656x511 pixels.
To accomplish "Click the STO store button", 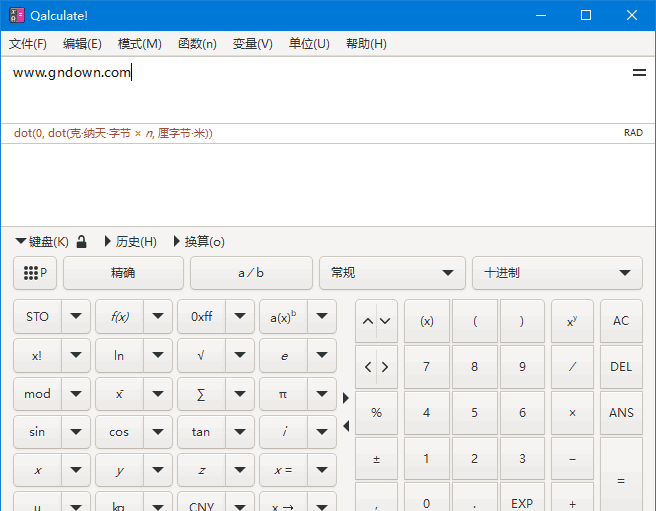I will 37,317.
